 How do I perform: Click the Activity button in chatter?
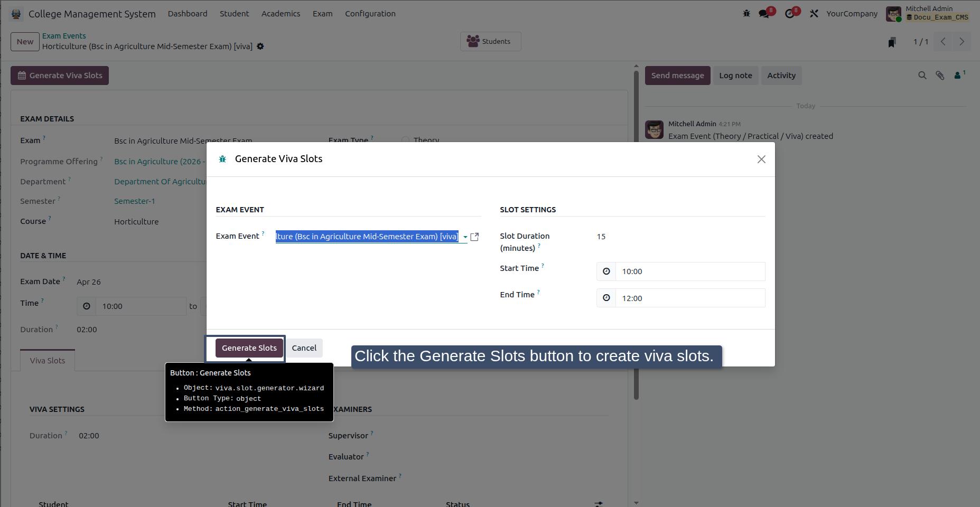[x=781, y=76]
